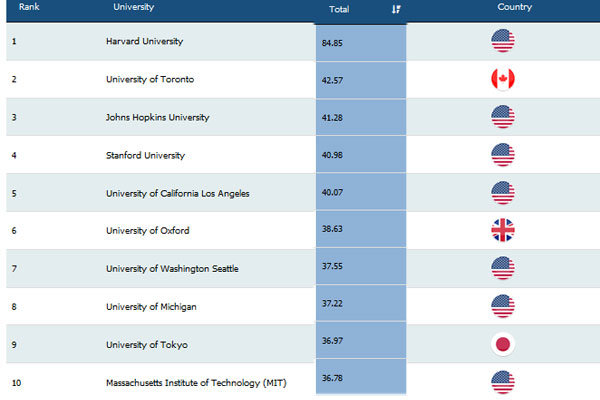
Task: Open University of Washington Seattle entry
Action: [x=172, y=269]
